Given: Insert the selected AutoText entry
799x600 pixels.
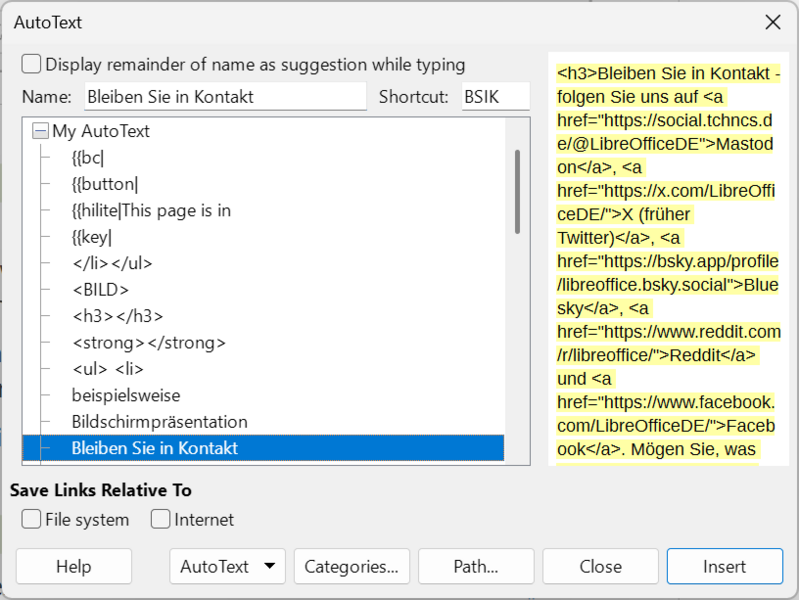Looking at the screenshot, I should click(725, 566).
